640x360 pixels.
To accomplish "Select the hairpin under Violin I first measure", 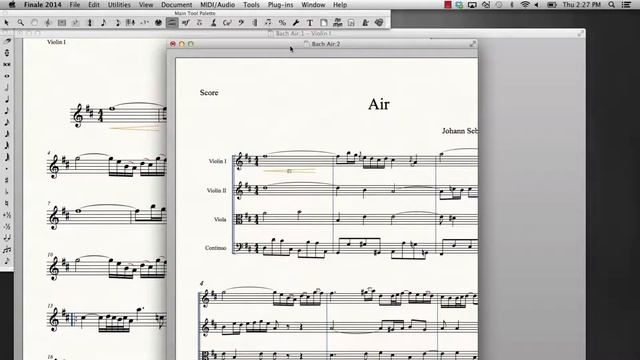I will [x=290, y=171].
